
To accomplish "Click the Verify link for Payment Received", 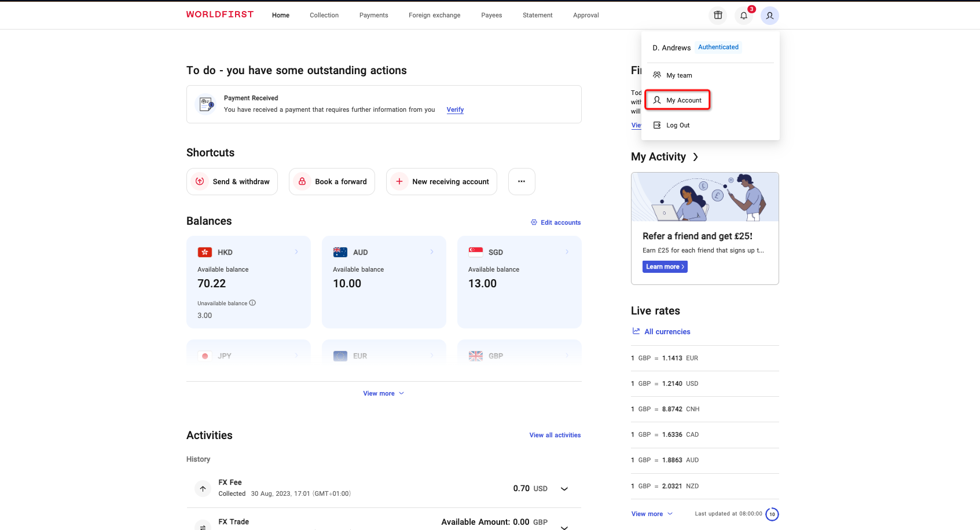I will [x=455, y=109].
